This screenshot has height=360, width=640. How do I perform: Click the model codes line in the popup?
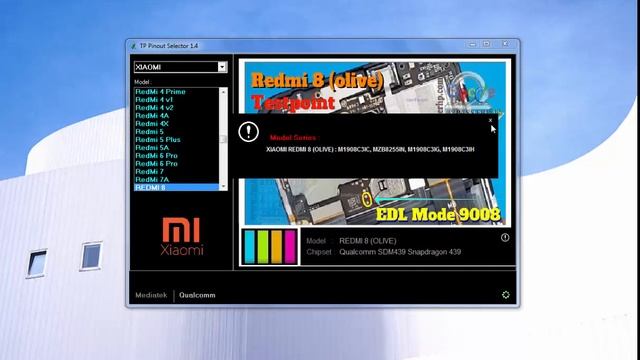tap(370, 149)
